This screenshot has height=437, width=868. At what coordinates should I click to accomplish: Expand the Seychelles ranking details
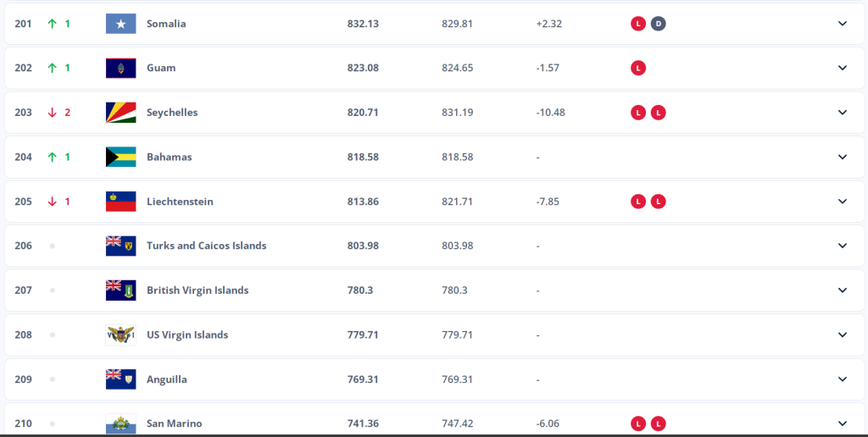(x=842, y=113)
